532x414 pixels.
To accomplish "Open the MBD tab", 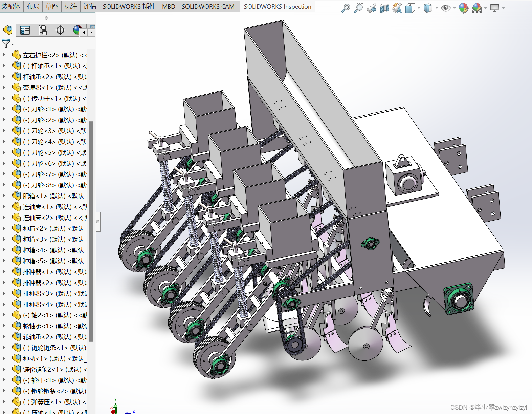I will click(x=169, y=6).
